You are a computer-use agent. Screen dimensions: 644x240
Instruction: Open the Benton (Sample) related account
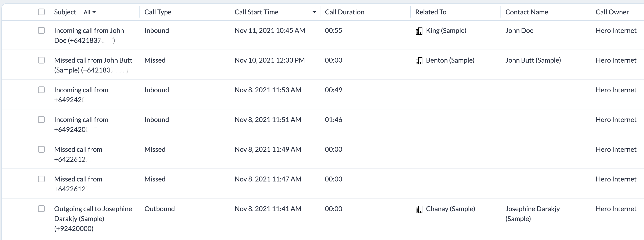click(450, 60)
